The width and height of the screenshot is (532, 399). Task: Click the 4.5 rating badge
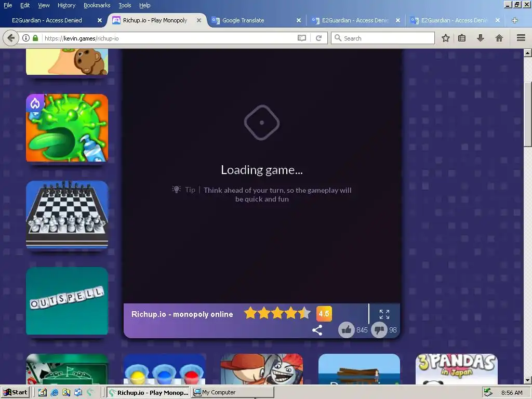click(x=324, y=313)
